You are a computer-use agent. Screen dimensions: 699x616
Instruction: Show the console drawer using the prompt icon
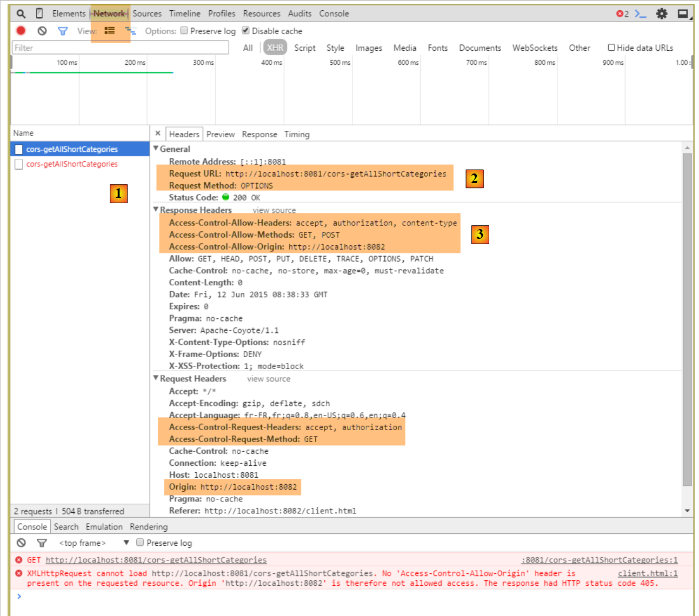[x=641, y=14]
